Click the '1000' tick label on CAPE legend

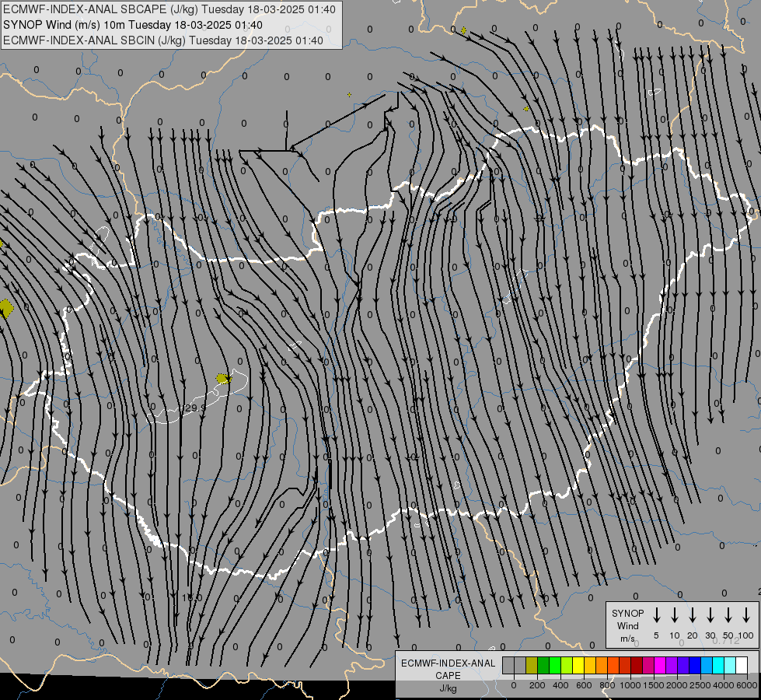630,685
